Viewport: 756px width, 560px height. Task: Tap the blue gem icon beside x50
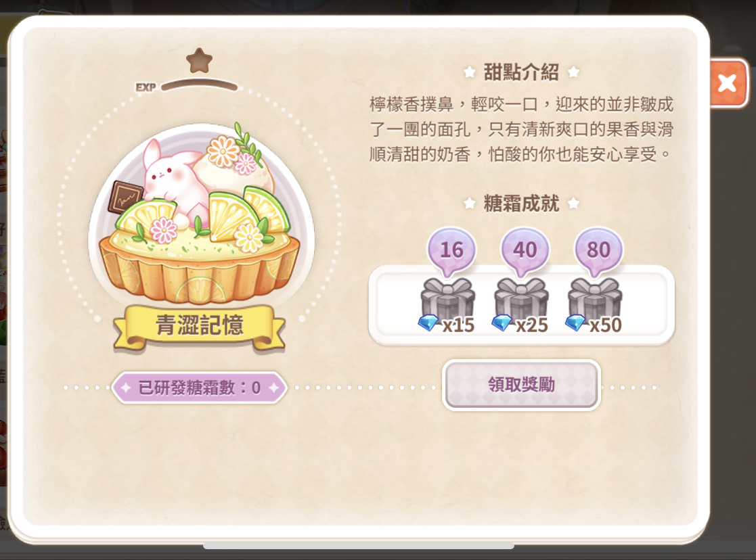click(x=575, y=322)
